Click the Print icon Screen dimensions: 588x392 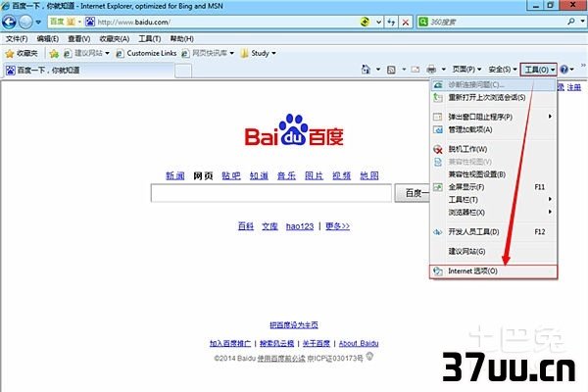[431, 70]
